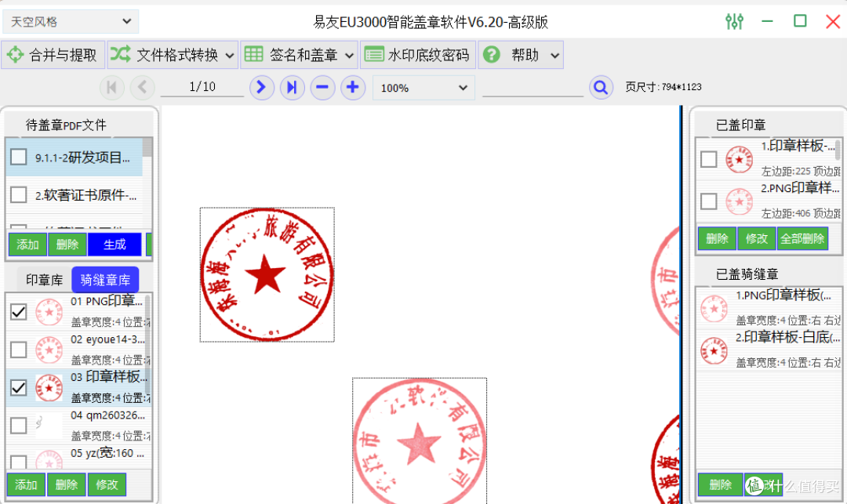This screenshot has height=504, width=847.
Task: Go to the next page
Action: point(261,88)
